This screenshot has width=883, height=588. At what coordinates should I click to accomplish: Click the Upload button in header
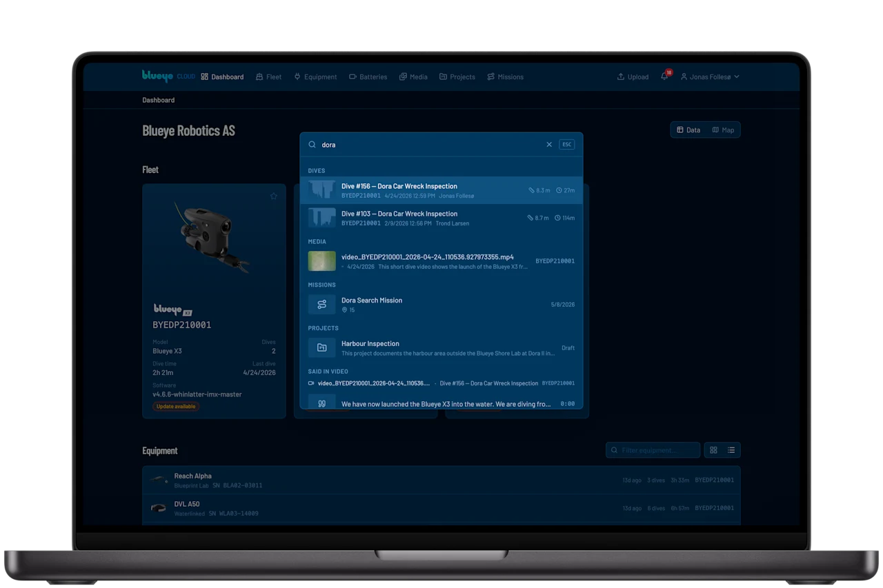[633, 77]
